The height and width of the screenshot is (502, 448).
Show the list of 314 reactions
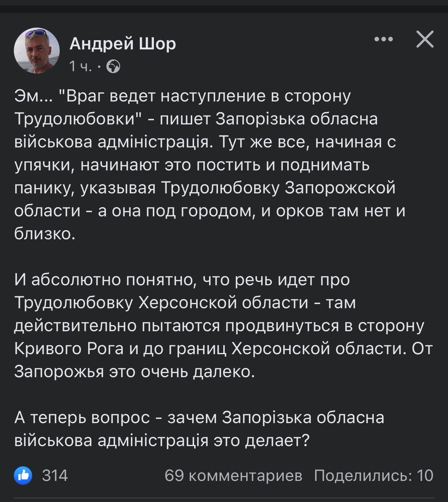(x=55, y=476)
